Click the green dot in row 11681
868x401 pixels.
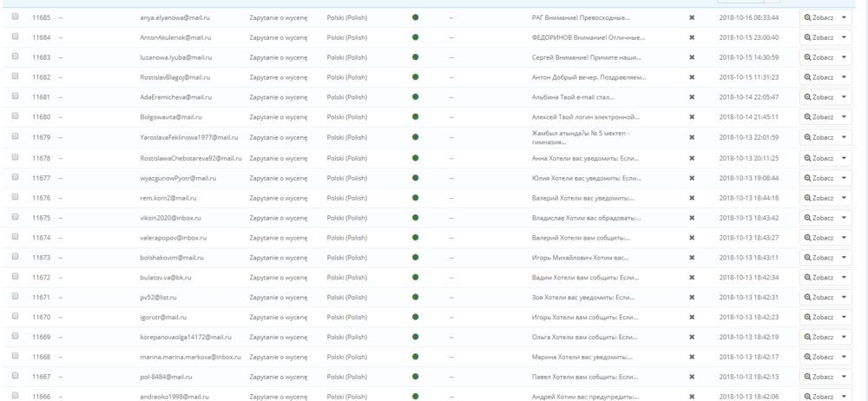click(x=415, y=97)
